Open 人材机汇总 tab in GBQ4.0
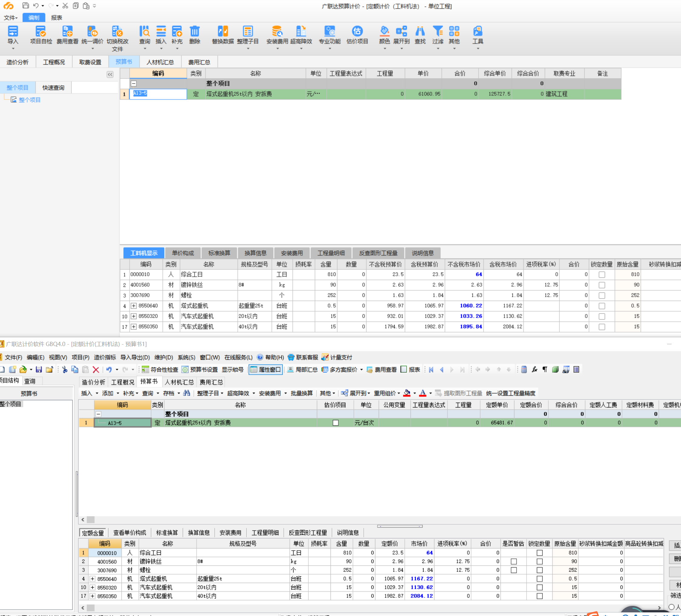Viewport: 681px width, 616px height. 179,382
